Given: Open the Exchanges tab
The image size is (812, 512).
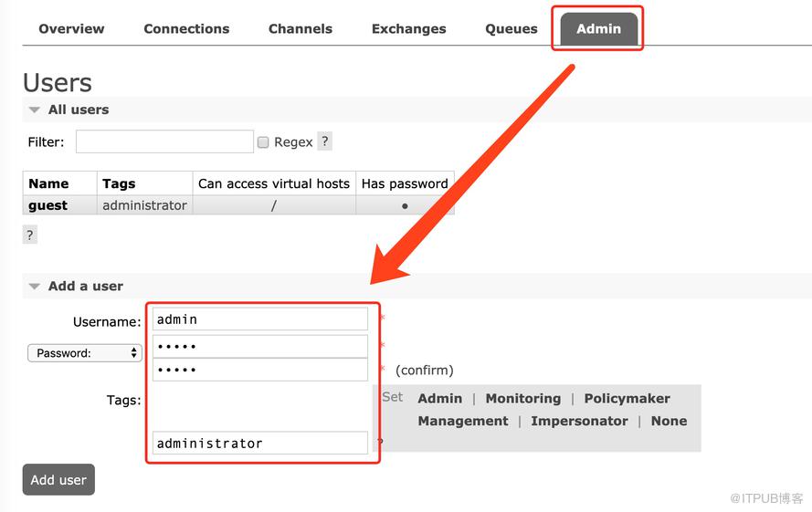Looking at the screenshot, I should pos(408,29).
